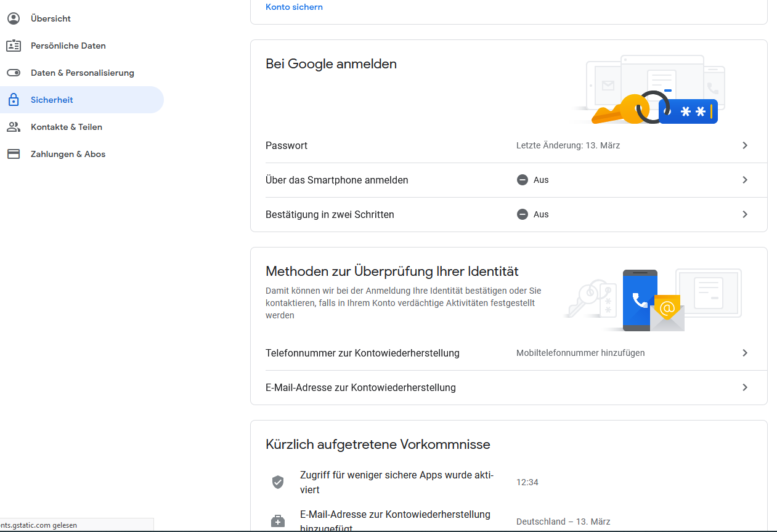The height and width of the screenshot is (532, 777).
Task: Open Bestätigung in zwei Schritten setting
Action: point(509,214)
